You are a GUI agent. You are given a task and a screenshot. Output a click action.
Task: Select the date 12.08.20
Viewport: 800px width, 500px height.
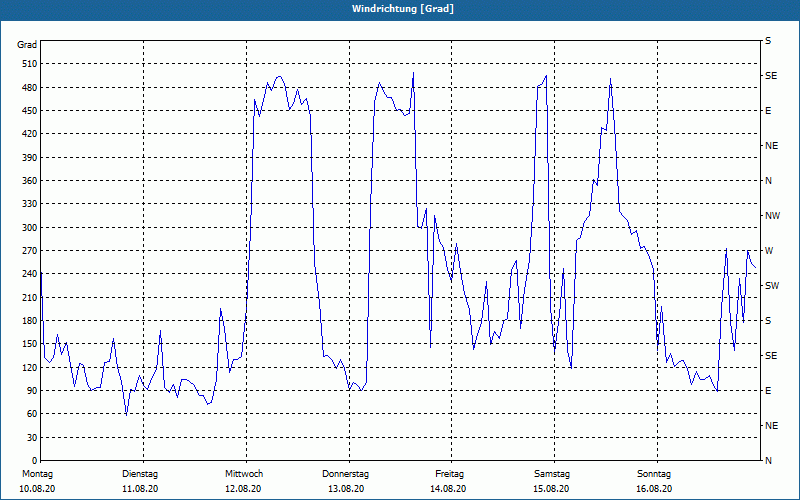click(243, 489)
